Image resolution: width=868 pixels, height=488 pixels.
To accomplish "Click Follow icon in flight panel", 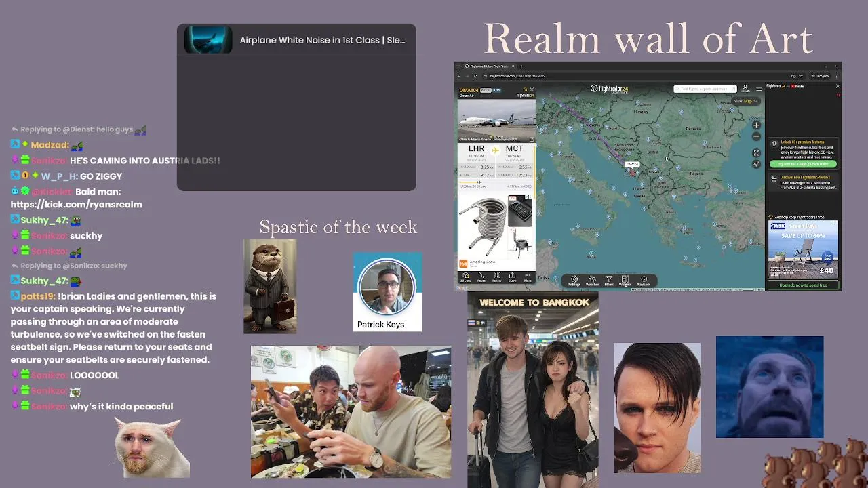I will 497,277.
